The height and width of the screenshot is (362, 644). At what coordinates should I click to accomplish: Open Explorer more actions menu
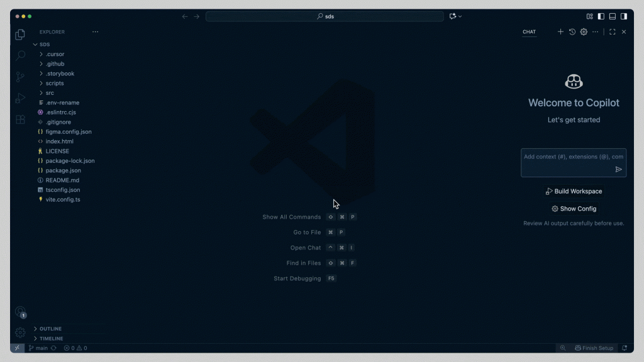[x=96, y=31]
